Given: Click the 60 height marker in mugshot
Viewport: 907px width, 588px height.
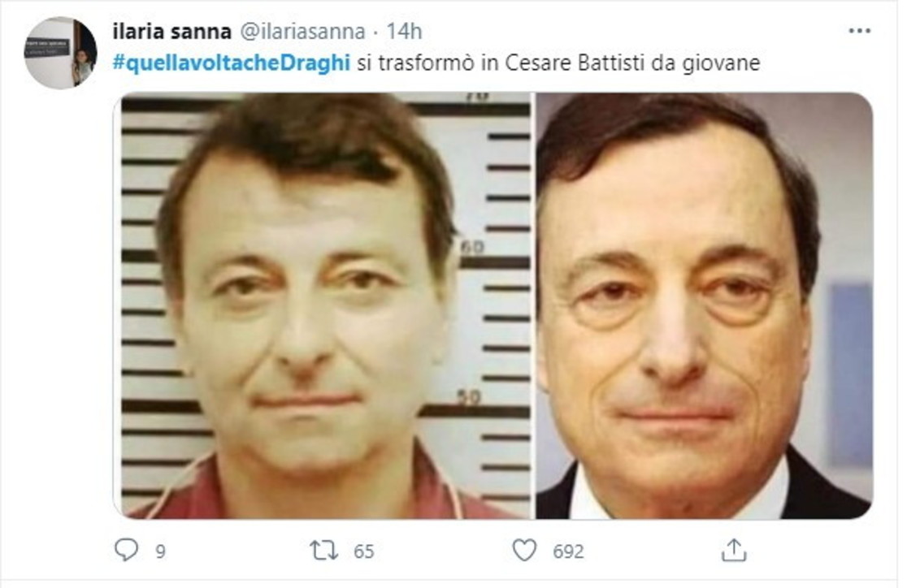Looking at the screenshot, I should [x=472, y=248].
